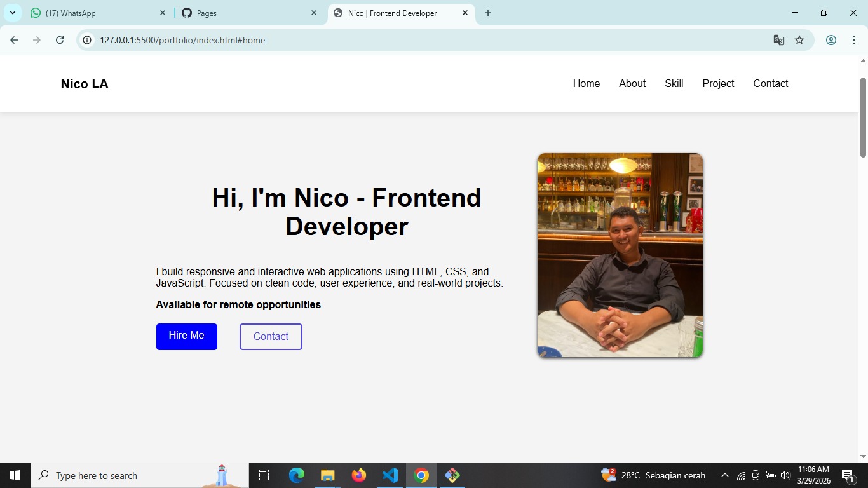Toggle the bookmark star for this page

799,39
